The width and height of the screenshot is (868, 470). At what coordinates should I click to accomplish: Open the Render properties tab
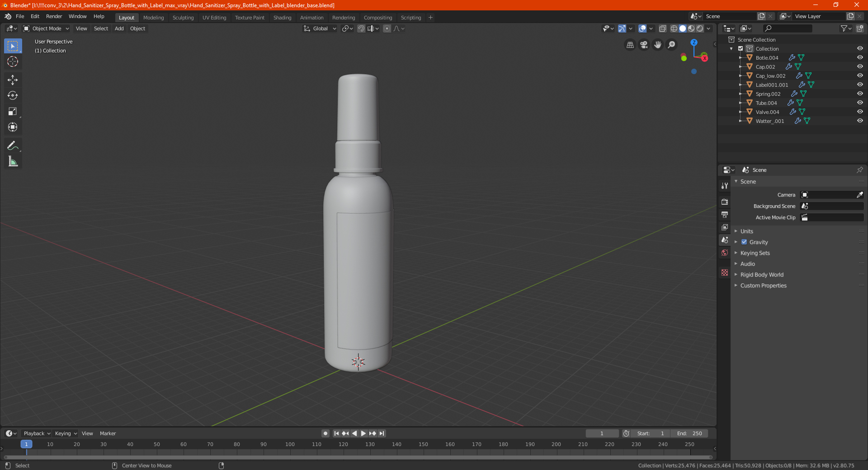[725, 202]
